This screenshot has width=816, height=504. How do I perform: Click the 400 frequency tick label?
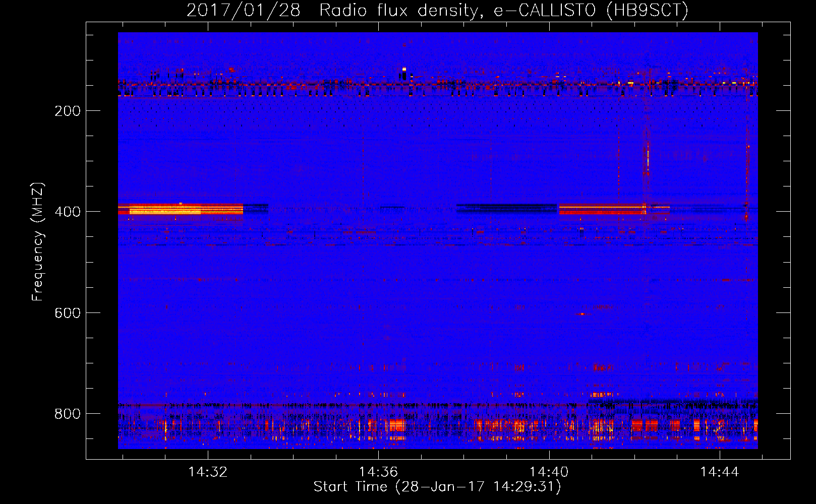point(68,212)
